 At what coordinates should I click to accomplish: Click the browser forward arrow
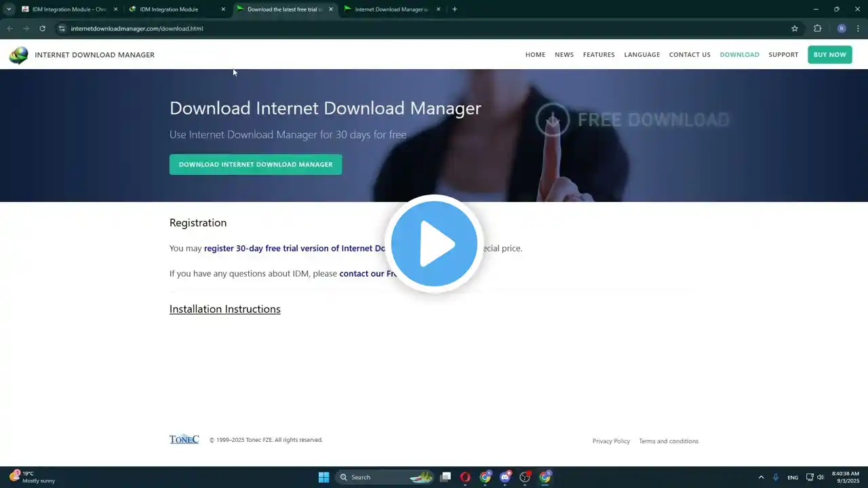26,28
